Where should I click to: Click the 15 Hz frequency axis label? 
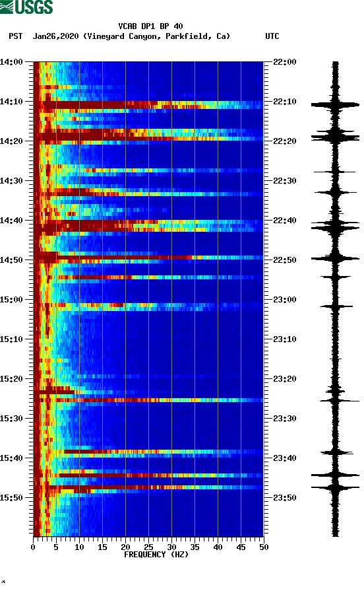point(102,547)
